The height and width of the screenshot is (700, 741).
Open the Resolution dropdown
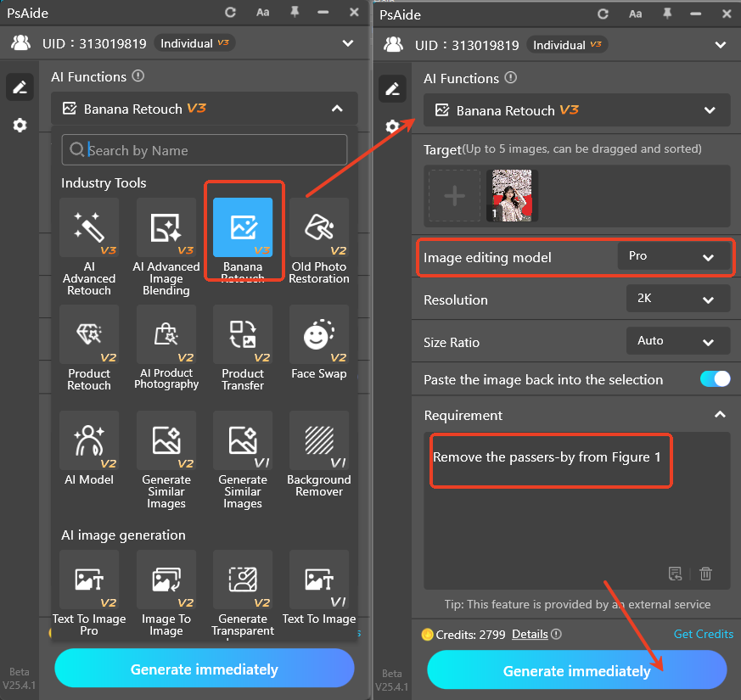[677, 299]
